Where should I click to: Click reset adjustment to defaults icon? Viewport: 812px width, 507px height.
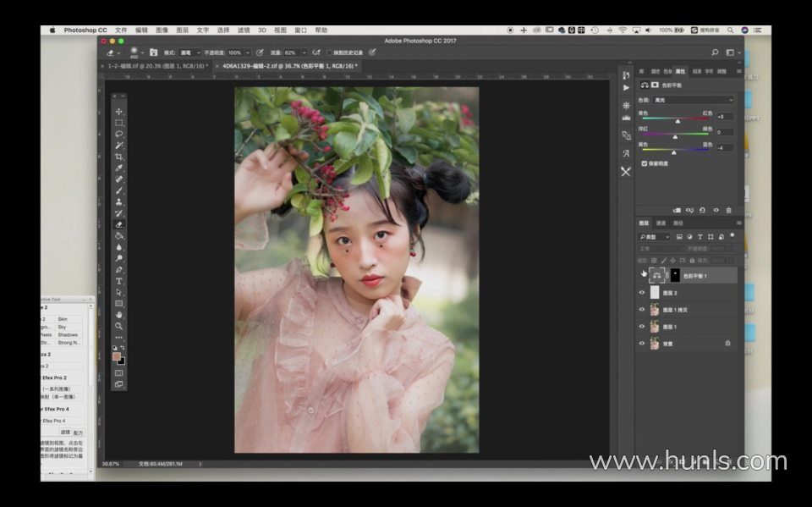click(x=702, y=211)
